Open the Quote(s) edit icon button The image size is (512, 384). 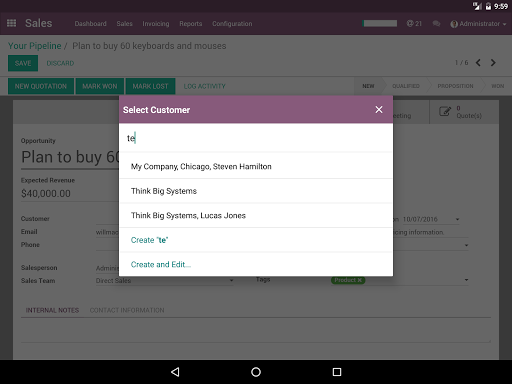(x=445, y=112)
